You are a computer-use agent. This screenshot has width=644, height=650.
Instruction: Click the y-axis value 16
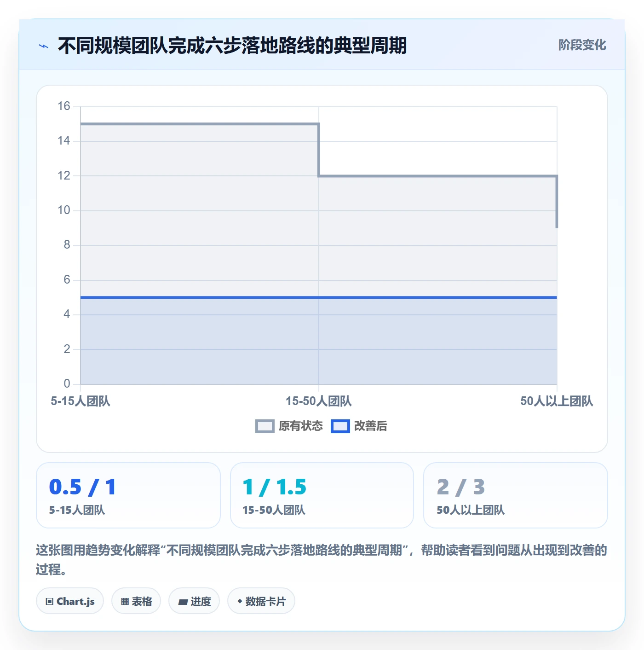click(x=64, y=106)
